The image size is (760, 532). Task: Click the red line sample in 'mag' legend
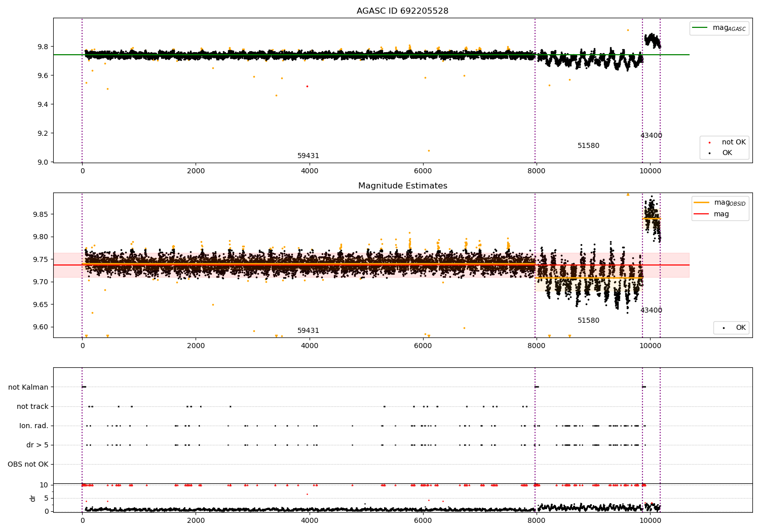(701, 214)
